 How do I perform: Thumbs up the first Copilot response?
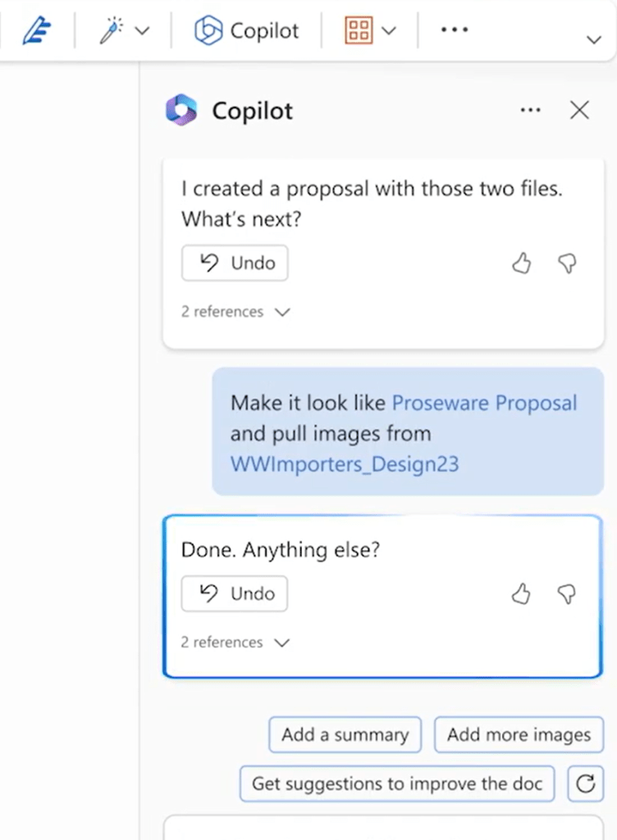pyautogui.click(x=522, y=263)
